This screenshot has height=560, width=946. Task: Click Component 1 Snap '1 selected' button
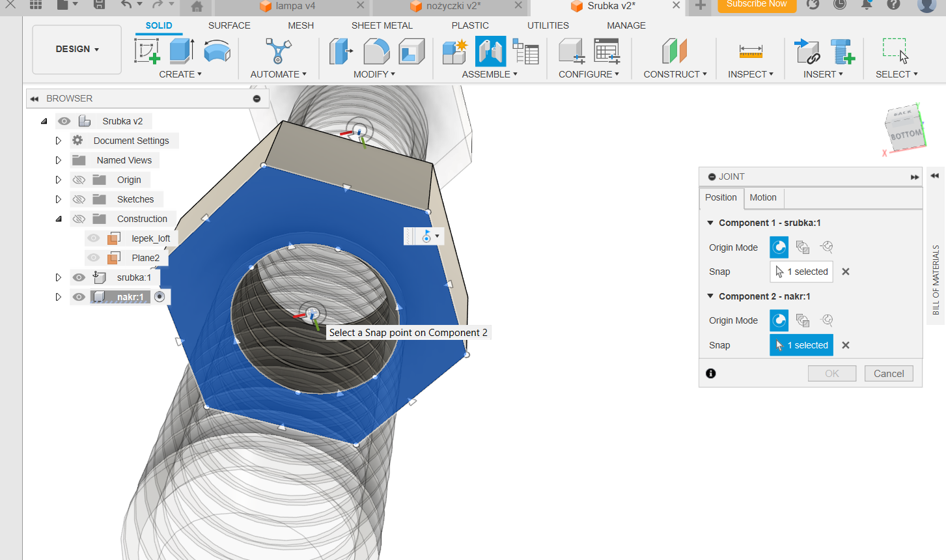801,272
